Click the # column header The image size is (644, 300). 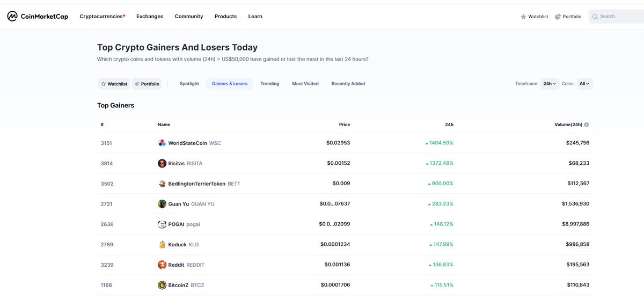[x=102, y=125]
